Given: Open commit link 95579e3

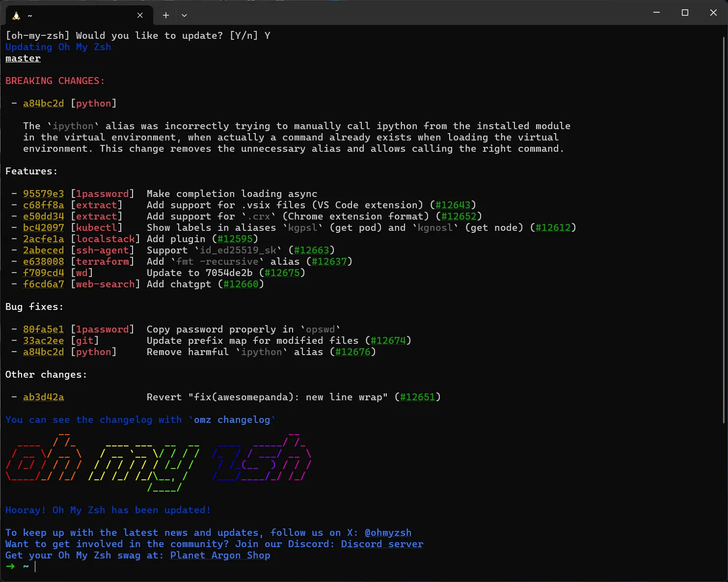Looking at the screenshot, I should (43, 194).
